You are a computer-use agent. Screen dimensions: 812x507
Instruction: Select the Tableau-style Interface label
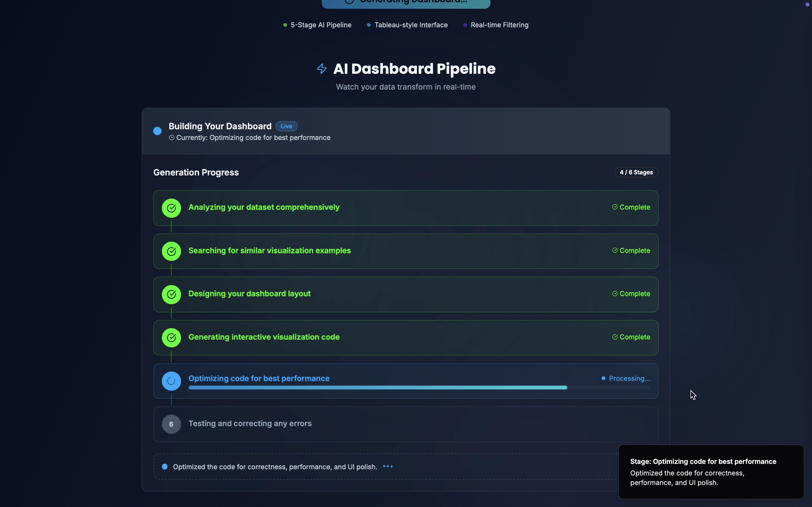pyautogui.click(x=411, y=25)
